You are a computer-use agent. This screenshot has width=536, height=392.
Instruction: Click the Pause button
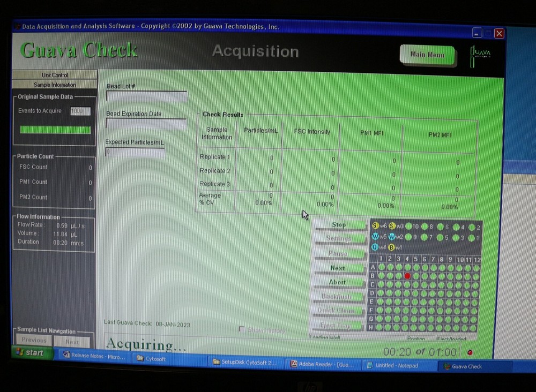coord(338,253)
